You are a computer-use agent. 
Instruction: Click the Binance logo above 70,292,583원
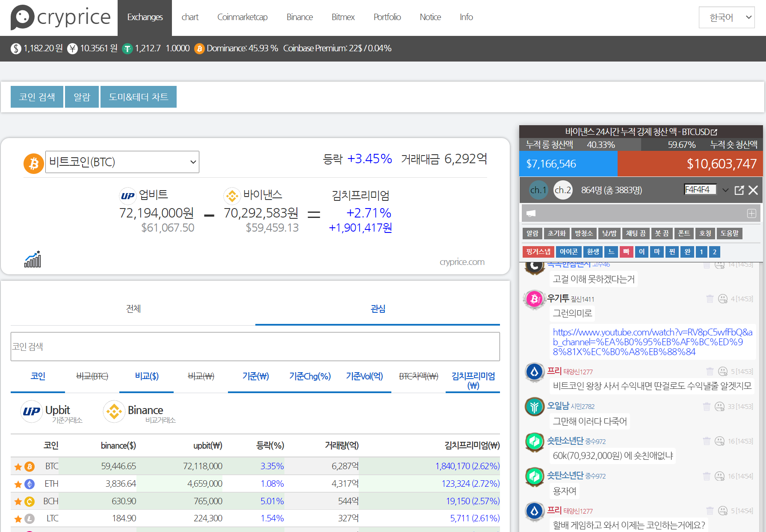pos(232,196)
